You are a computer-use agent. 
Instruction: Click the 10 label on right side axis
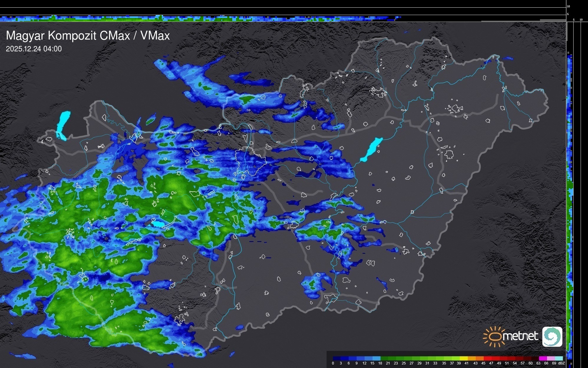click(x=581, y=20)
